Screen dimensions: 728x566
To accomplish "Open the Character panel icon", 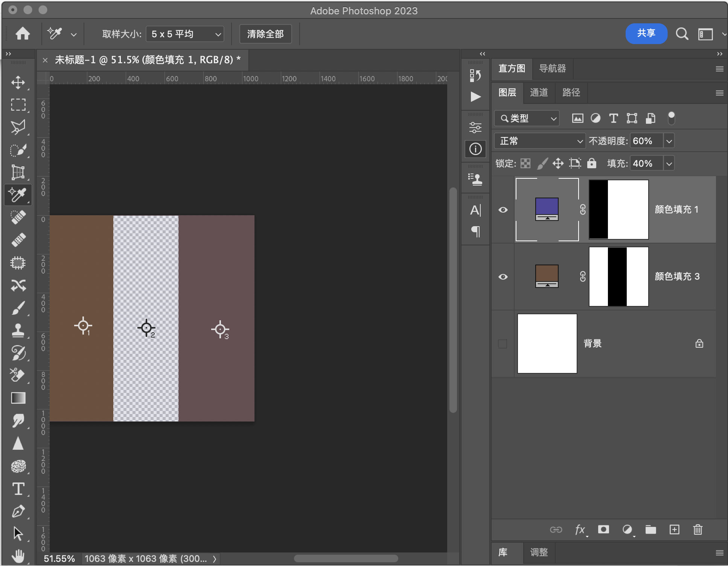I will [475, 210].
